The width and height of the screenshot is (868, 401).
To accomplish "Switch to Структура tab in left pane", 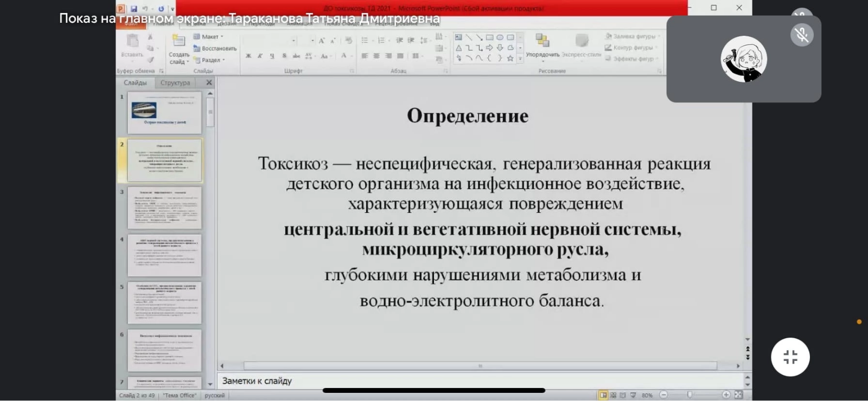I will 175,83.
